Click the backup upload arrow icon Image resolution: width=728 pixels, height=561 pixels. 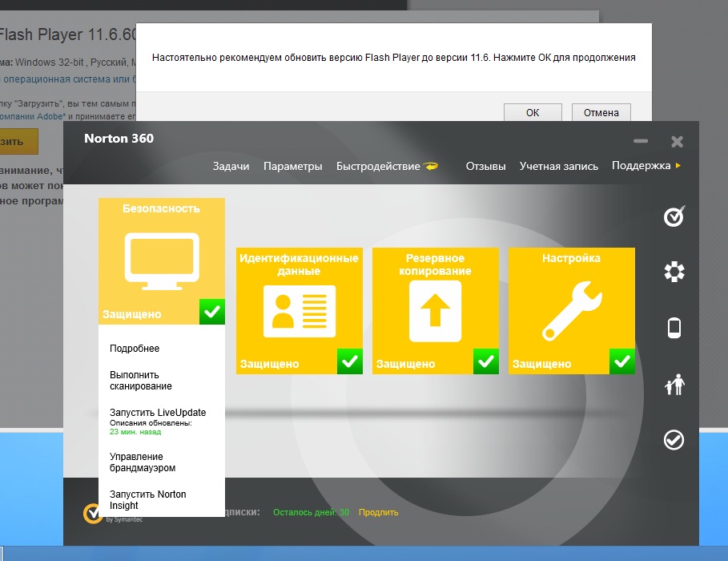435,310
